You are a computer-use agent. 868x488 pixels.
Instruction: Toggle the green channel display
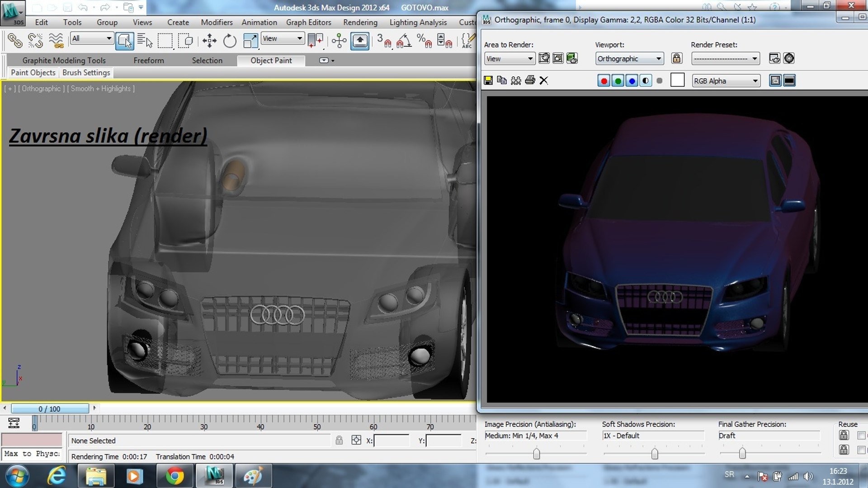tap(618, 81)
